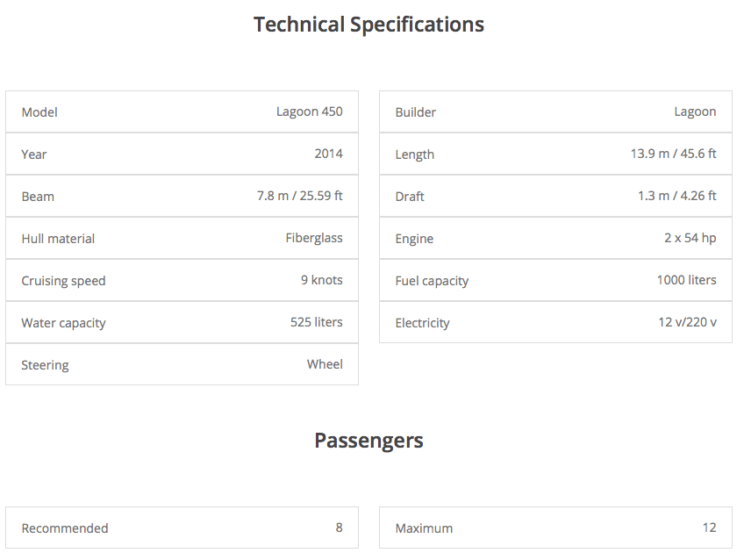Select the Length specification row
This screenshot has height=560, width=744.
coord(555,154)
